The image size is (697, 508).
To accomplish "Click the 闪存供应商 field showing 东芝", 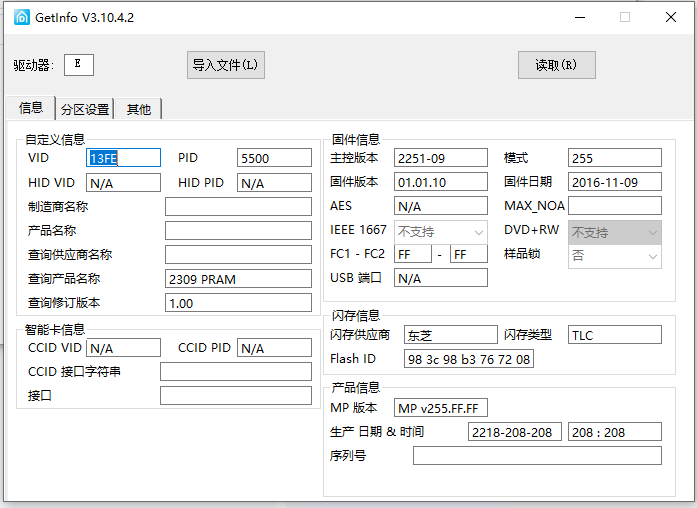I will 449,335.
